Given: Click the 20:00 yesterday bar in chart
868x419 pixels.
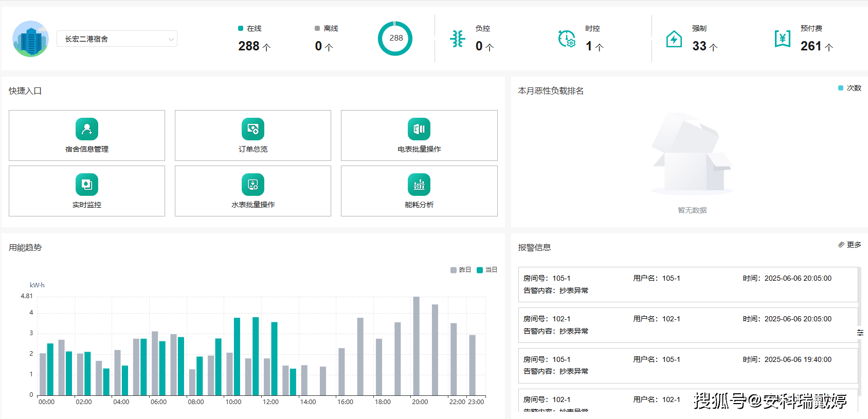Looking at the screenshot, I should tap(417, 346).
